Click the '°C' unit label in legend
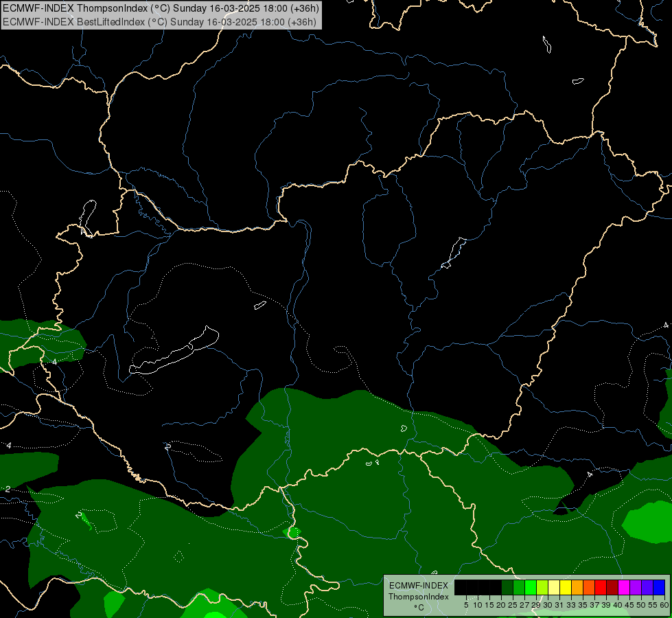 [x=419, y=607]
